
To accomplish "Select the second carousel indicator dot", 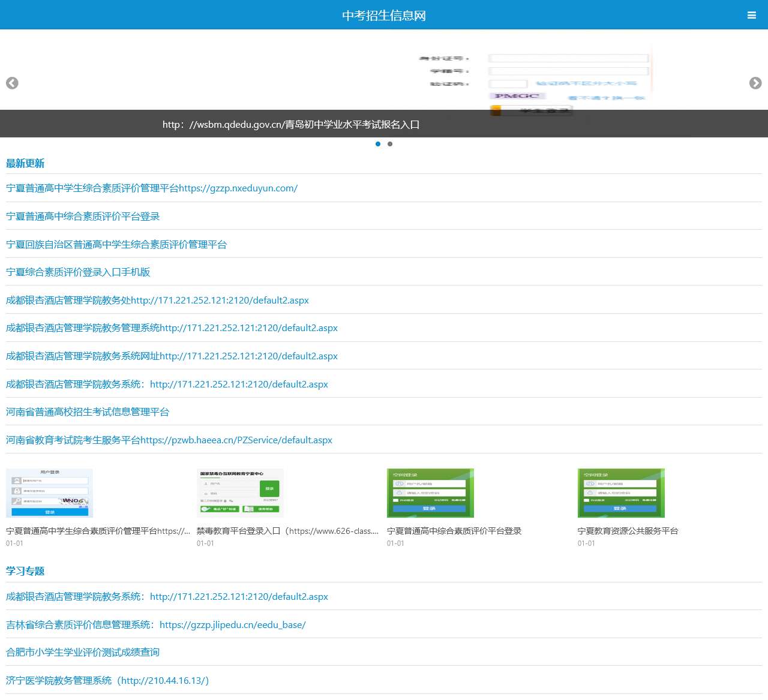I will [x=390, y=144].
